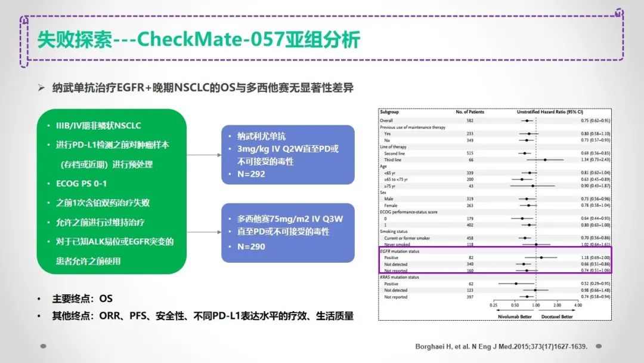The height and width of the screenshot is (363, 644).
Task: Click "Not detected" under KRAS mutation status
Action: point(395,290)
